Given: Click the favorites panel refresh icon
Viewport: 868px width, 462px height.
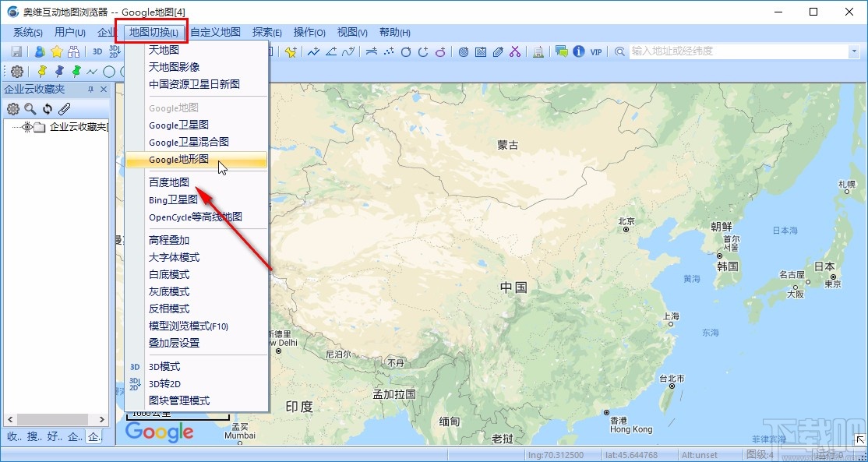Looking at the screenshot, I should pyautogui.click(x=47, y=109).
